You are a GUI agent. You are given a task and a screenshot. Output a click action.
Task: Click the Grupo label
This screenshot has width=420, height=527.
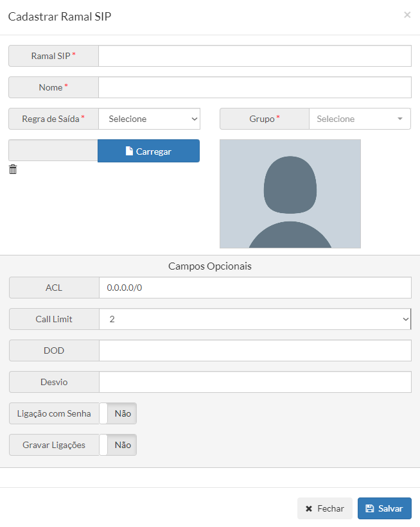[265, 119]
